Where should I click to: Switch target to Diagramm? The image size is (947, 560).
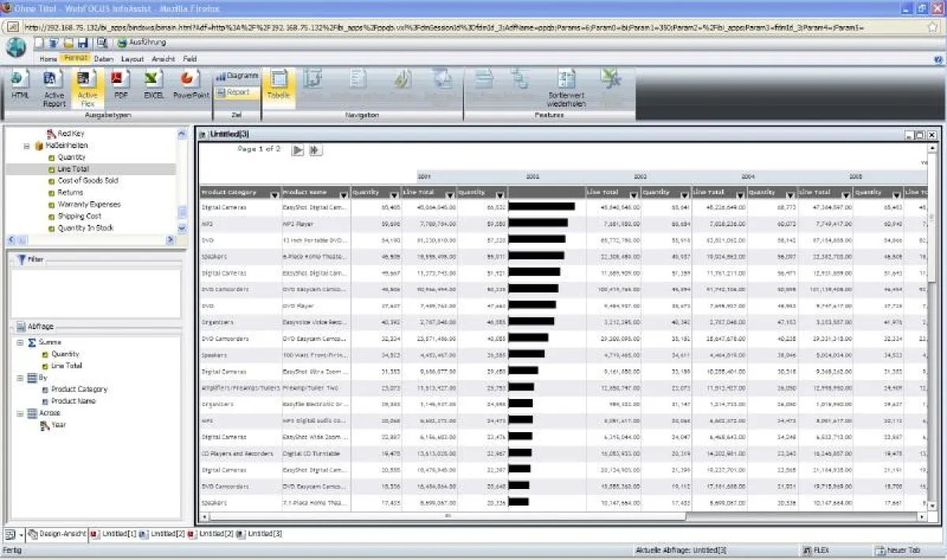237,76
